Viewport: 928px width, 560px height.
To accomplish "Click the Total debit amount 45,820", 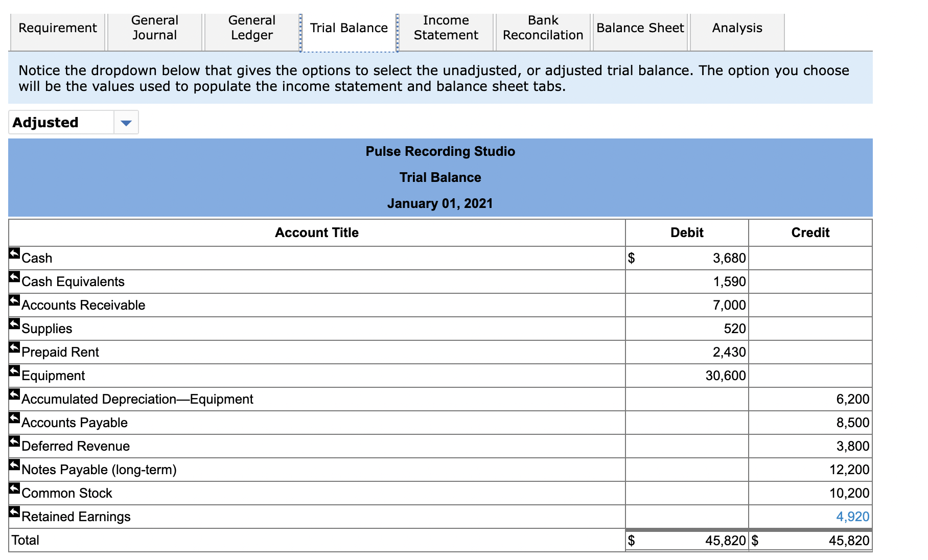I will (x=726, y=541).
